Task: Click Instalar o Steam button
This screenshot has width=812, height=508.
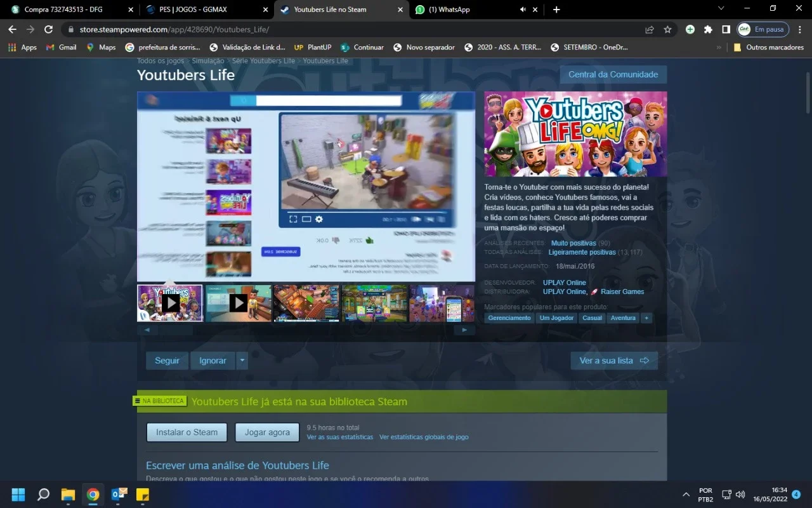Action: (x=187, y=432)
